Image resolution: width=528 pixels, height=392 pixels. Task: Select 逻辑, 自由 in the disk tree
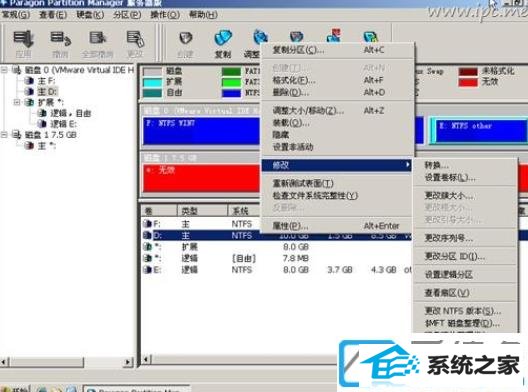click(71, 113)
